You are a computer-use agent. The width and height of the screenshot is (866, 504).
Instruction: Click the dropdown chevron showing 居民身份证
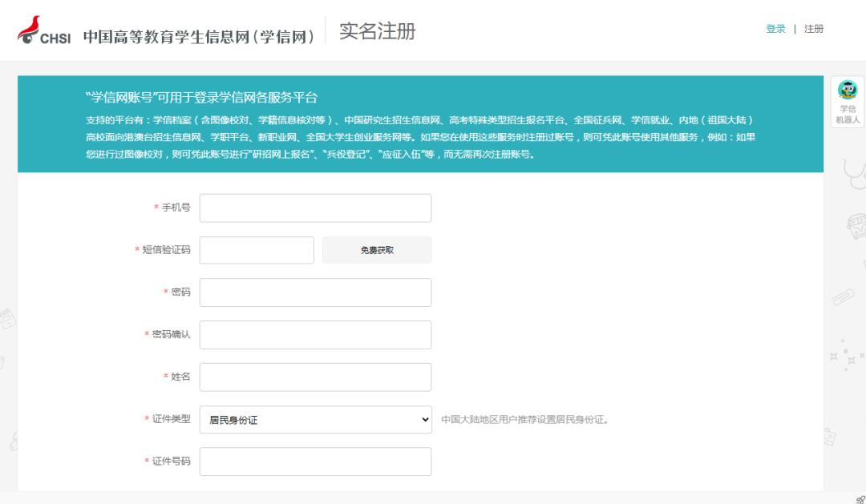tap(423, 419)
